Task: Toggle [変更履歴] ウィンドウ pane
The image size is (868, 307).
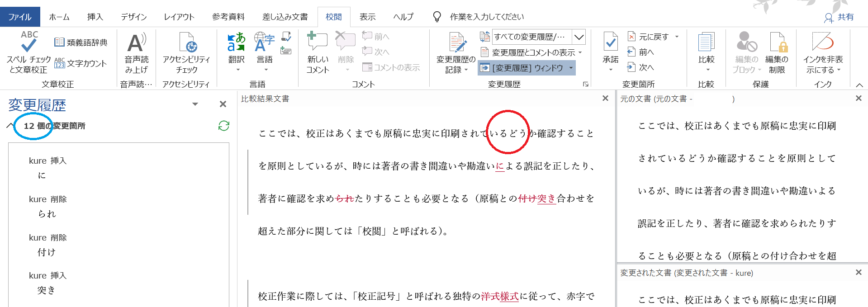Action: point(522,68)
